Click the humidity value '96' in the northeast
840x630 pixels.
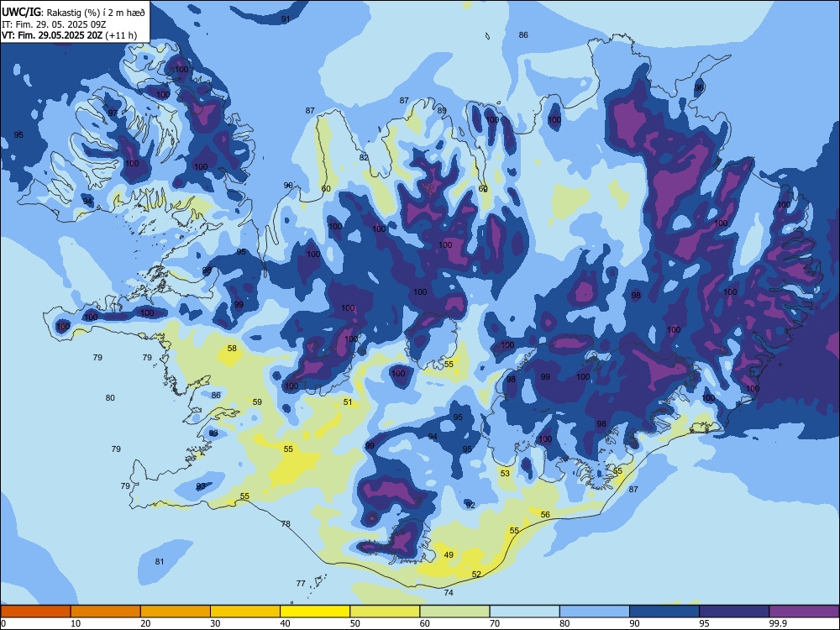[699, 87]
